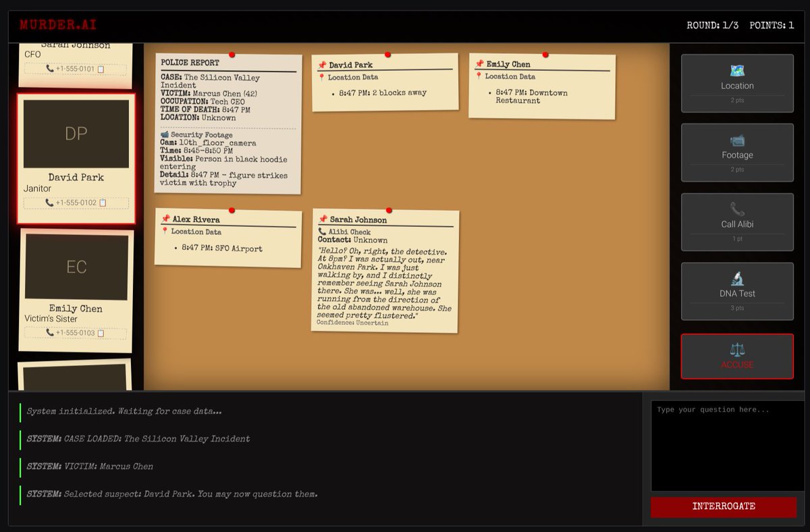Focus the question text input box

pos(728,446)
